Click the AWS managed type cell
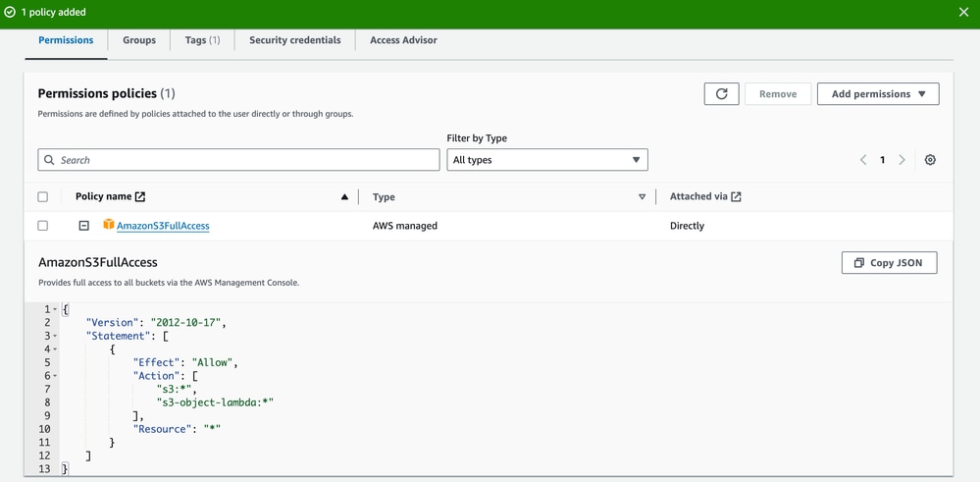Screen dimensions: 980x482 click(405, 226)
